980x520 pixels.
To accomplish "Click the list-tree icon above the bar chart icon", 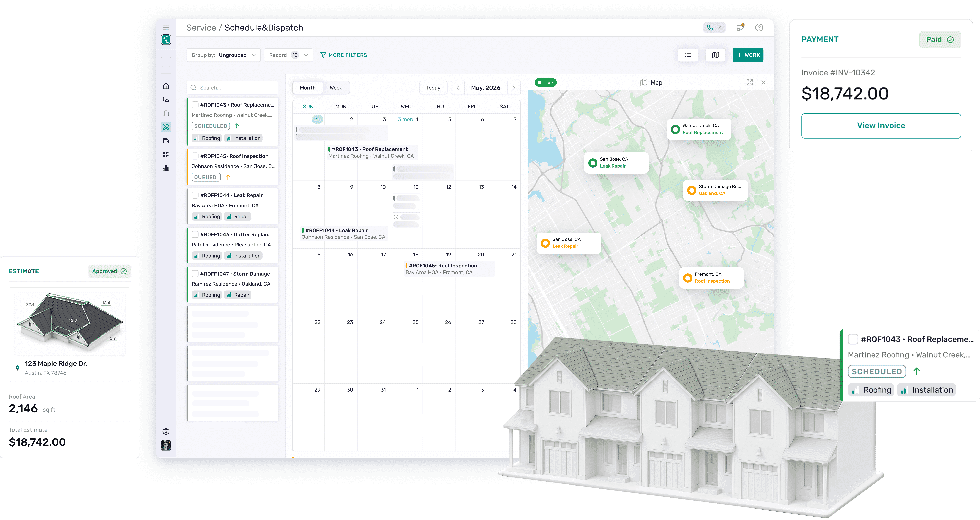I will click(166, 155).
